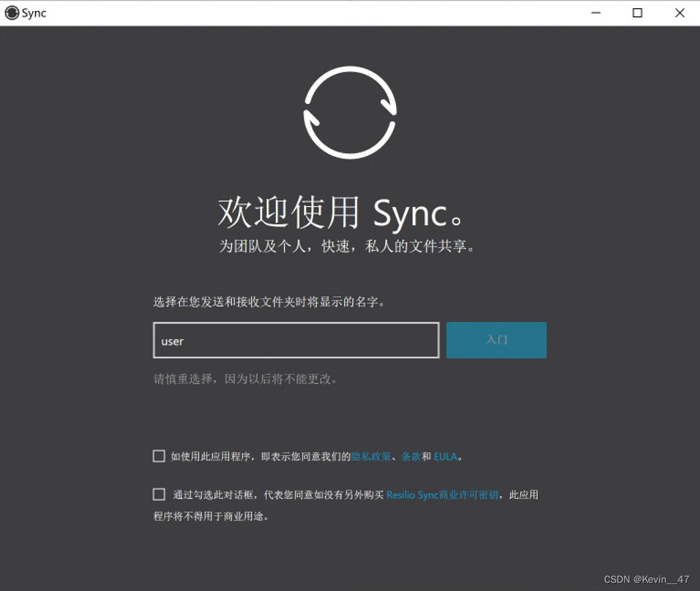Image resolution: width=700 pixels, height=591 pixels.
Task: Click the 如使用此应用程序 agreement label text
Action: pos(260,456)
